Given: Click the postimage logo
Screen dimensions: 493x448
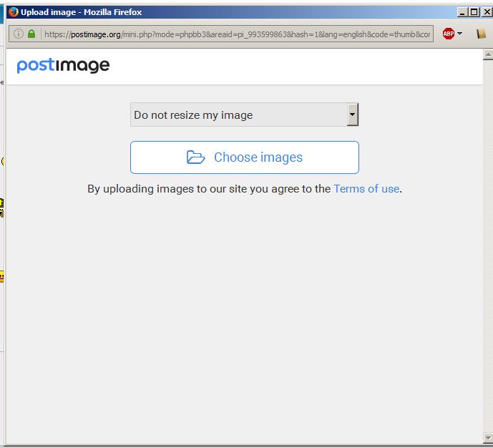Looking at the screenshot, I should [63, 66].
